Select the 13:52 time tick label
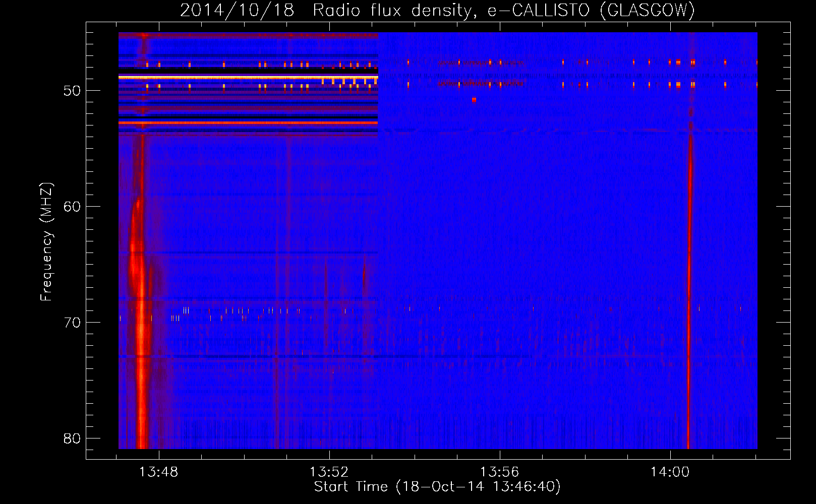The image size is (816, 504). pos(329,472)
